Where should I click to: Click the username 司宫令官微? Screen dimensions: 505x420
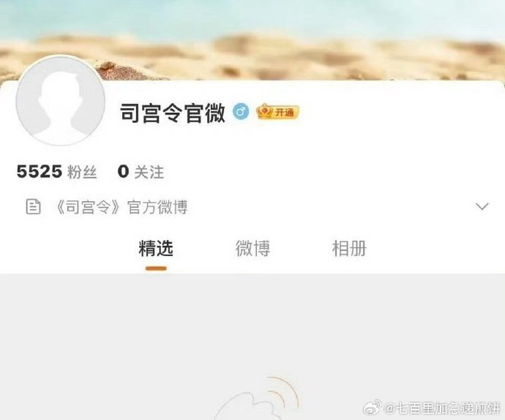(173, 113)
